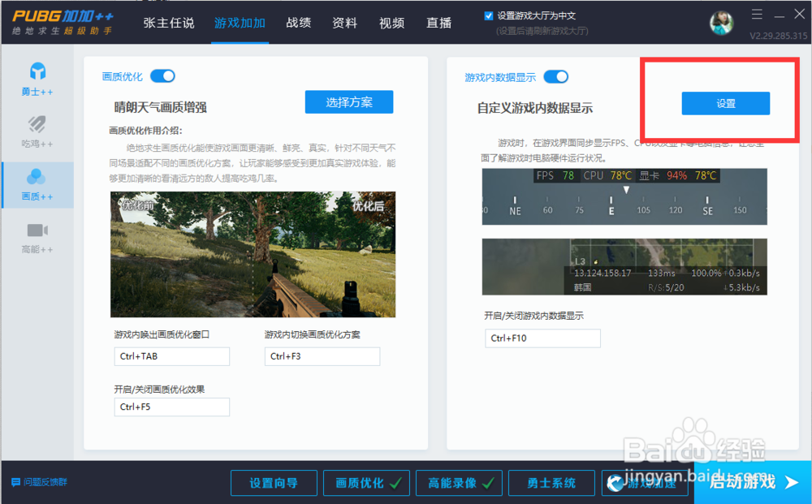Switch to 视频 tab
812x504 pixels.
click(x=391, y=24)
